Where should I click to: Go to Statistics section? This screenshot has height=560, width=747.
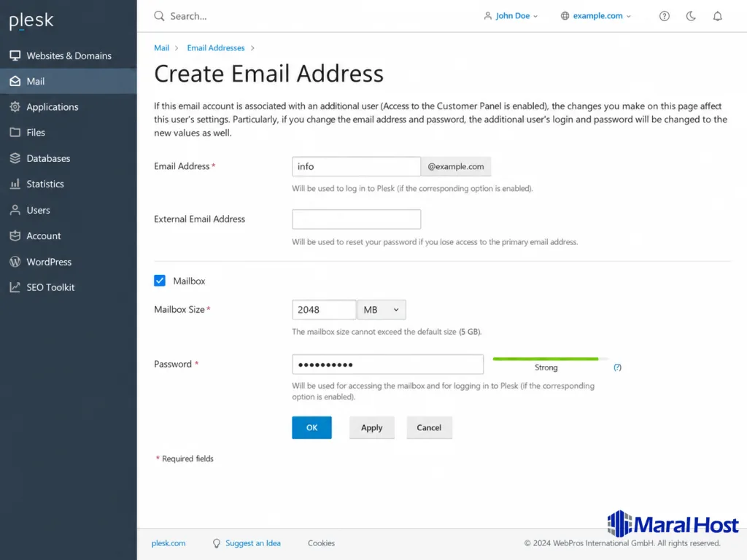(x=69, y=184)
